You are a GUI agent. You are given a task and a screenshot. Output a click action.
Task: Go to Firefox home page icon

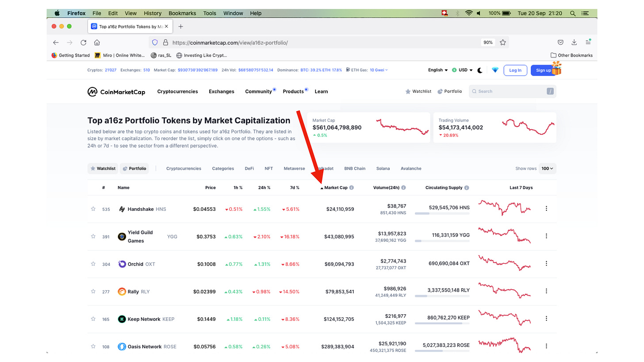coord(97,43)
